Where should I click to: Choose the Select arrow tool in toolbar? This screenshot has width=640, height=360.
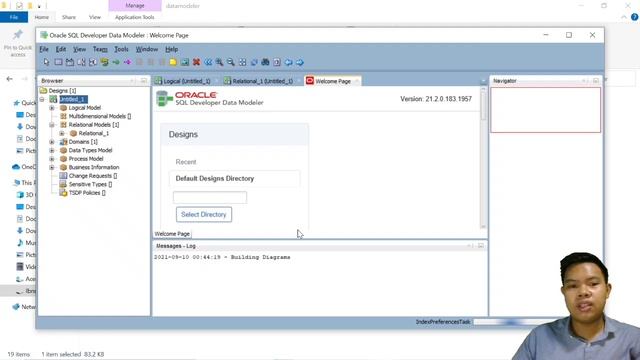point(46,62)
